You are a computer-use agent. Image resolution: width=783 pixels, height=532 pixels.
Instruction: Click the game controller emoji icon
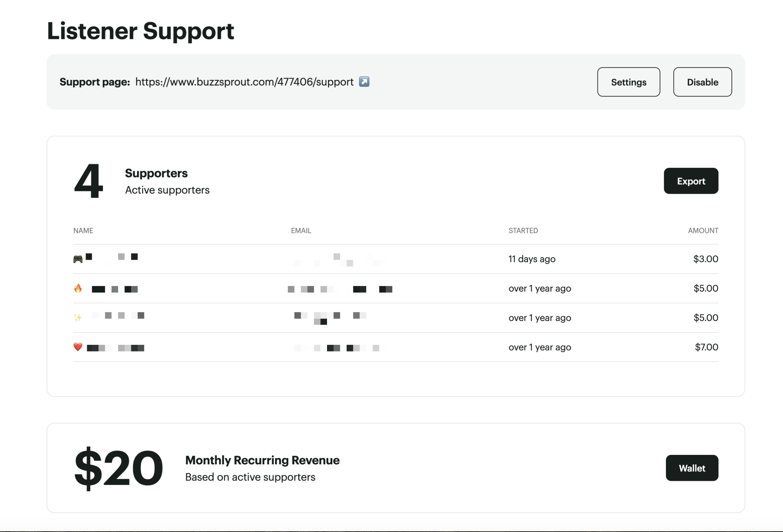coord(78,259)
